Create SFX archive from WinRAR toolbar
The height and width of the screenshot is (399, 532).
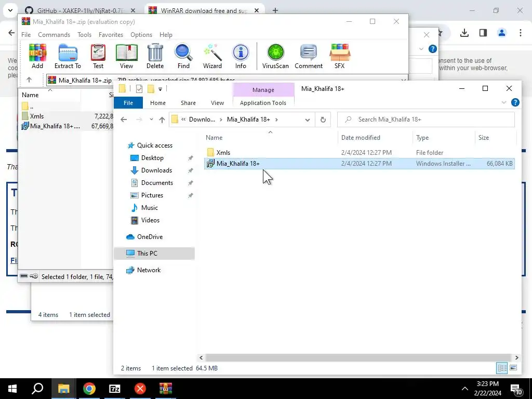(x=340, y=56)
